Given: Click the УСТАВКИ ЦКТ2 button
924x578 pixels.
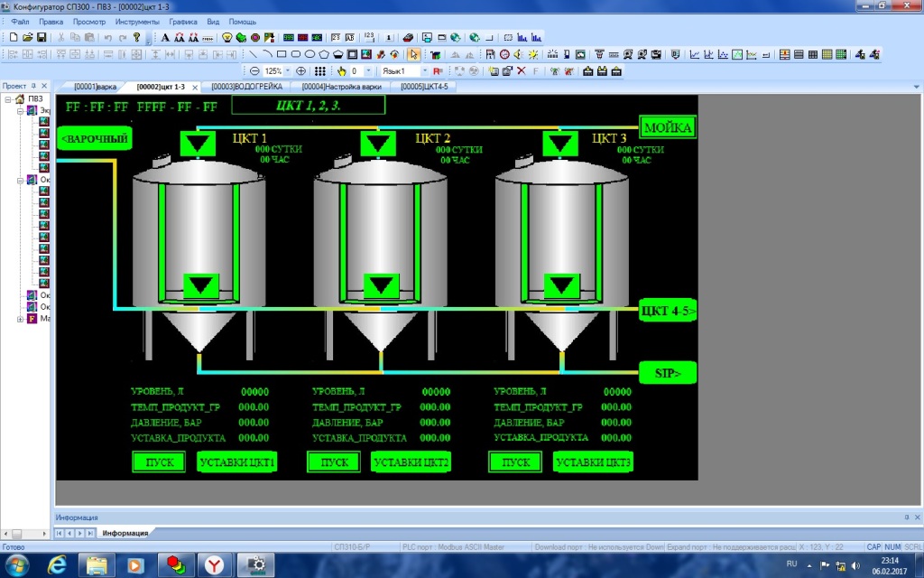Looking at the screenshot, I should coord(411,462).
